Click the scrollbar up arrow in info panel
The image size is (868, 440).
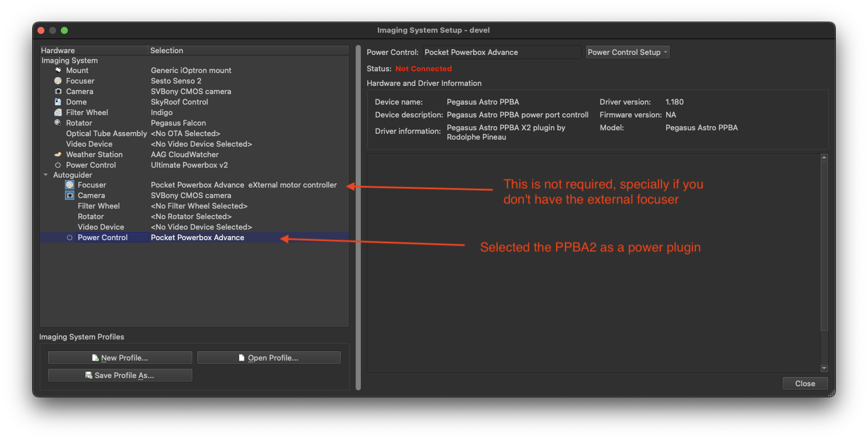(824, 158)
